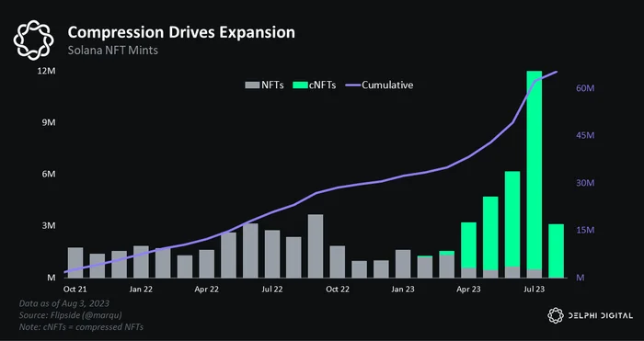
Task: Click the Oct 22 axis label
Action: (338, 290)
